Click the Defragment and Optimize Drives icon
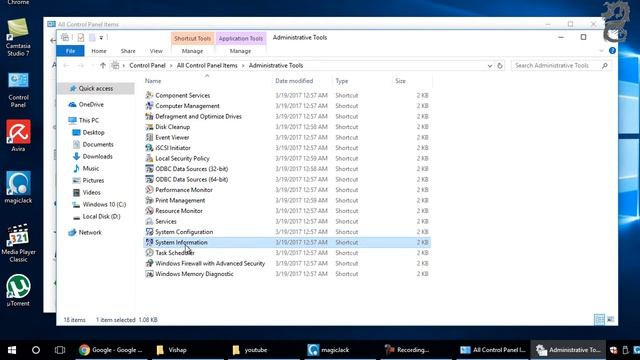This screenshot has width=640, height=360. point(149,116)
